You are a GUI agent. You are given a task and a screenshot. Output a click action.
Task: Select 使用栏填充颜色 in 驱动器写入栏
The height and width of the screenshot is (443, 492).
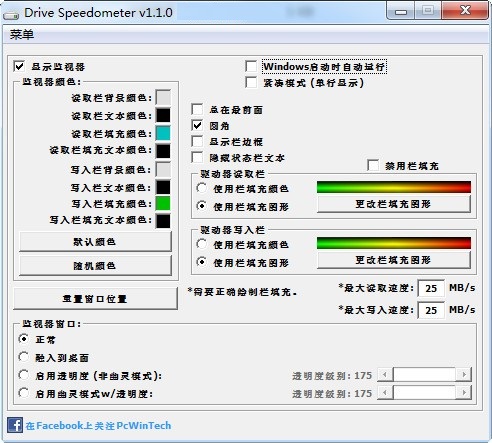pyautogui.click(x=202, y=244)
